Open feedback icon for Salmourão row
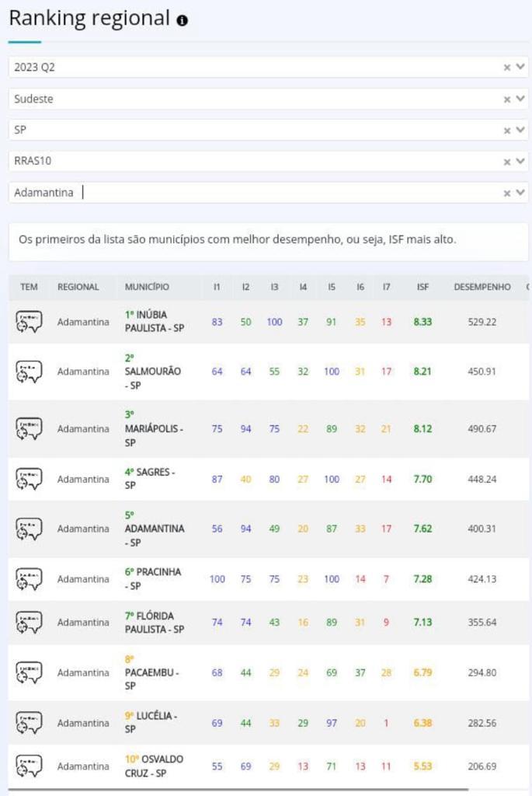This screenshot has width=532, height=796. tap(29, 372)
